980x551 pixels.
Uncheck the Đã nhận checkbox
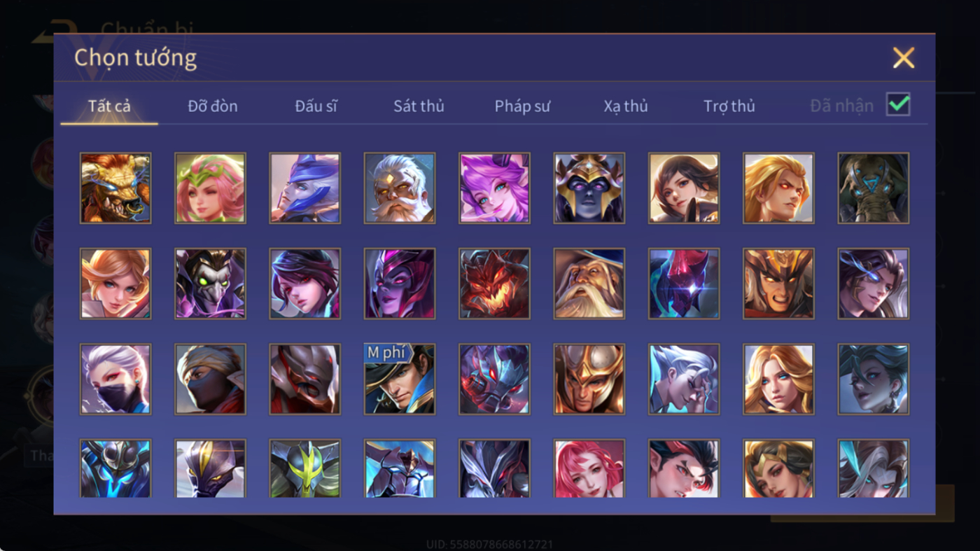pyautogui.click(x=898, y=105)
